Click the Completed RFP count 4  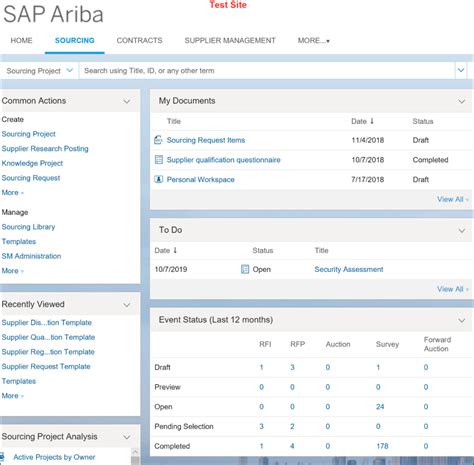pyautogui.click(x=292, y=446)
